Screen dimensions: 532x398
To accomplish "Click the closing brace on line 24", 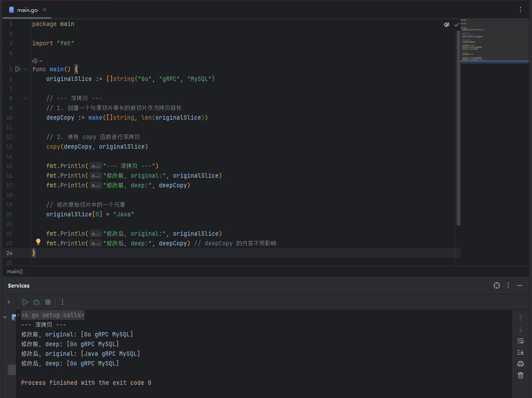I will click(34, 253).
